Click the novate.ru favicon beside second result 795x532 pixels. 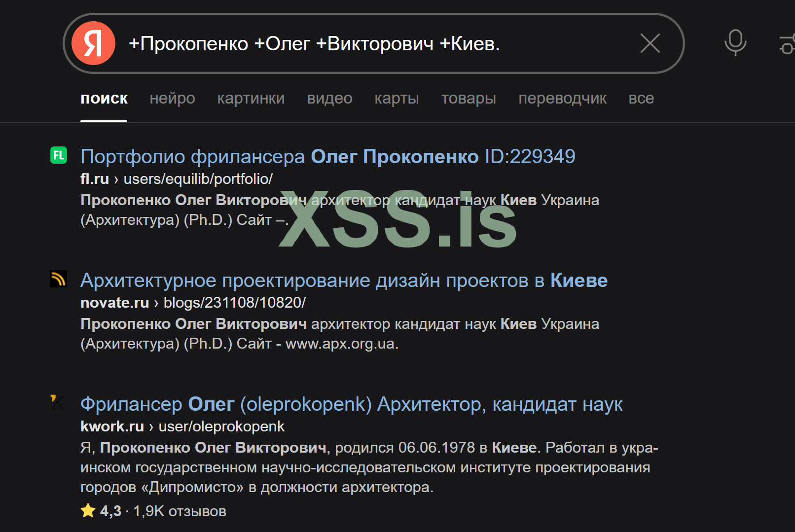[x=59, y=279]
